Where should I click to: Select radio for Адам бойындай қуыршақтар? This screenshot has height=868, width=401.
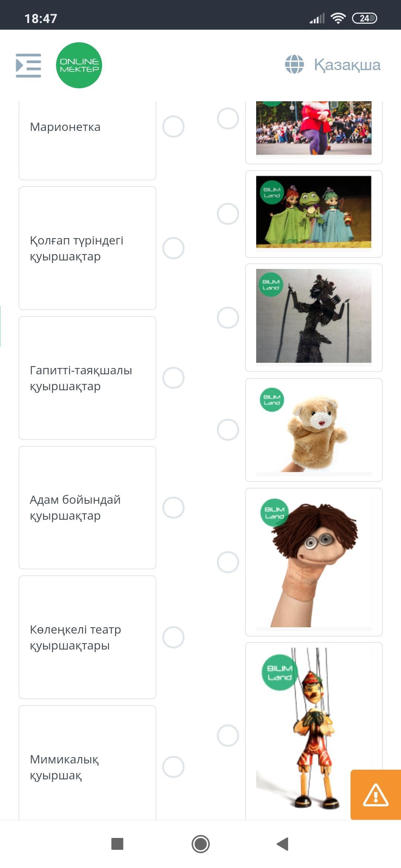pyautogui.click(x=173, y=507)
